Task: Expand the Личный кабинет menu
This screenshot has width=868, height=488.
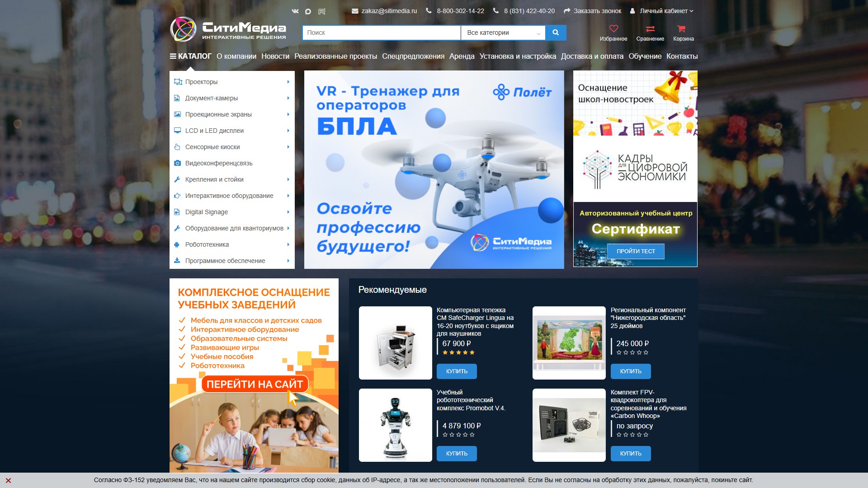Action: click(x=666, y=11)
